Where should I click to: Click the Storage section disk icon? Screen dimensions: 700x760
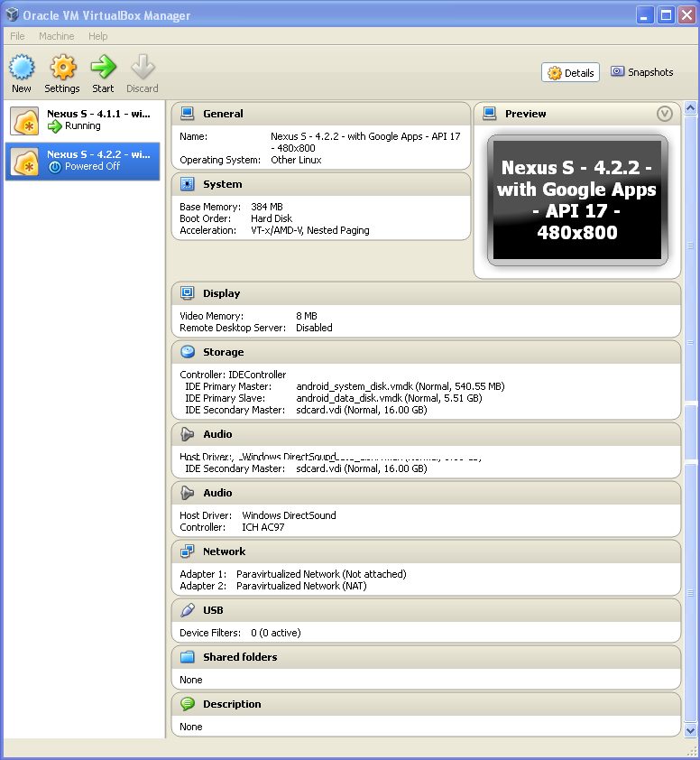coord(188,352)
